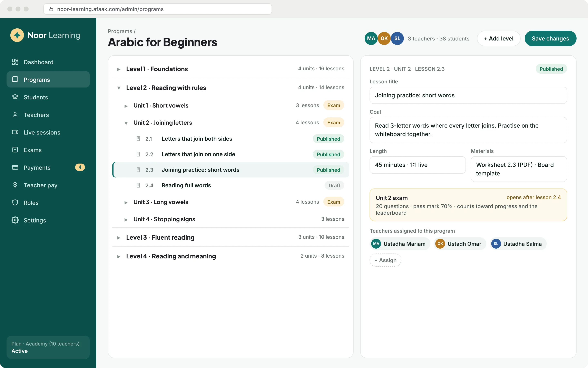Screen dimensions: 588x368
Task: Click the Exams checkmark icon
Action: [15, 150]
